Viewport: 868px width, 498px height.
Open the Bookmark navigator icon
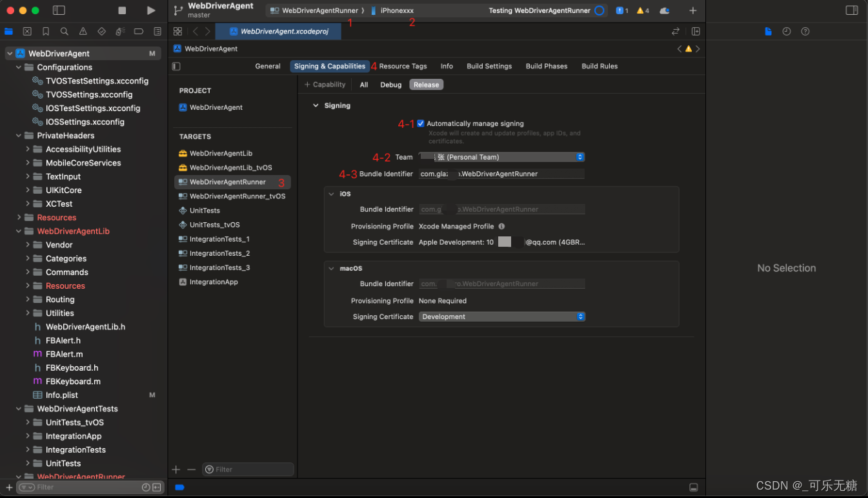[x=46, y=31]
